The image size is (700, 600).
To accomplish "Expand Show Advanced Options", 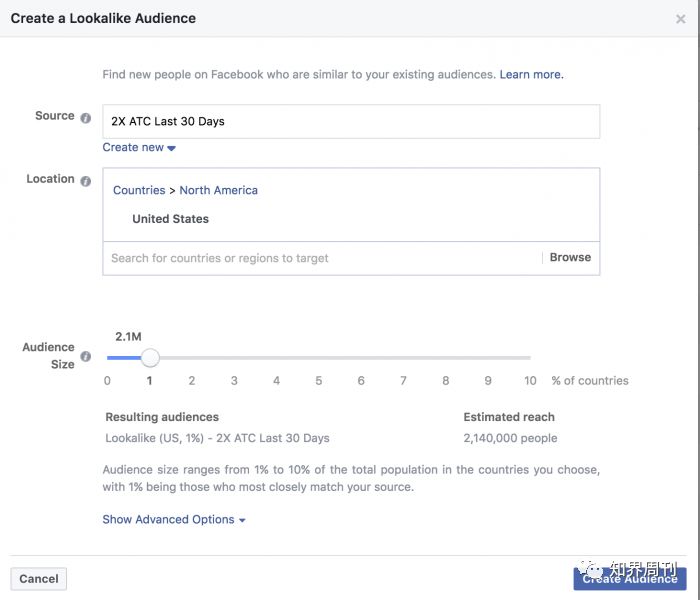I will click(x=174, y=520).
